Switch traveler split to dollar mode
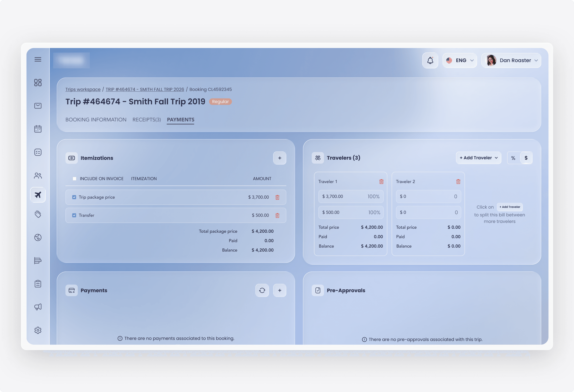574x392 pixels. click(x=526, y=158)
